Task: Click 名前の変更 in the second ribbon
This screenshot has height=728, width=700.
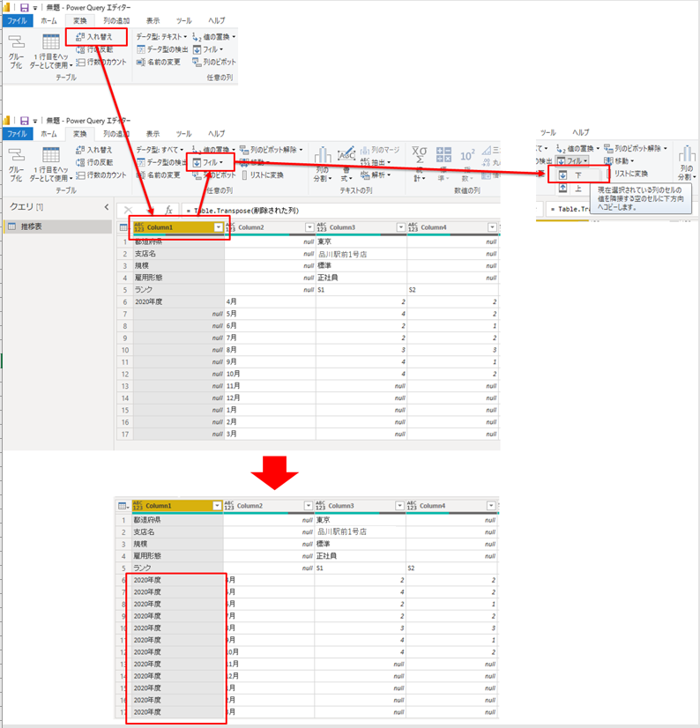Action: coord(159,175)
